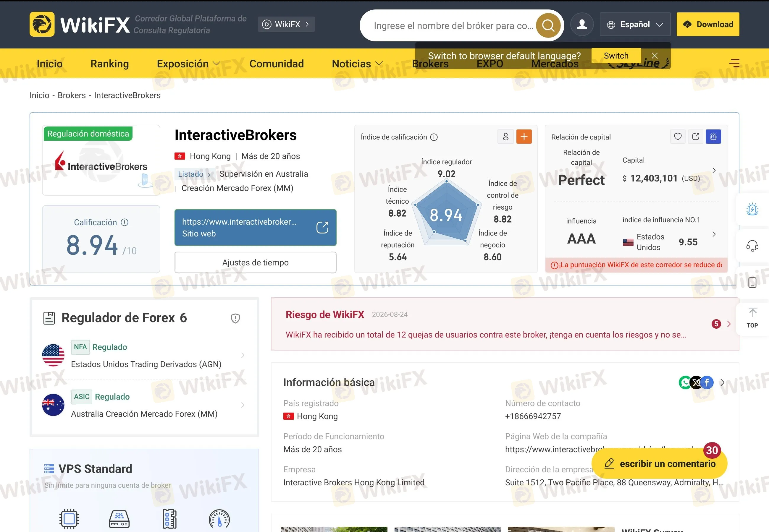Click the InteractiveBrokers logo thumbnail
The width and height of the screenshot is (769, 532).
tap(101, 160)
